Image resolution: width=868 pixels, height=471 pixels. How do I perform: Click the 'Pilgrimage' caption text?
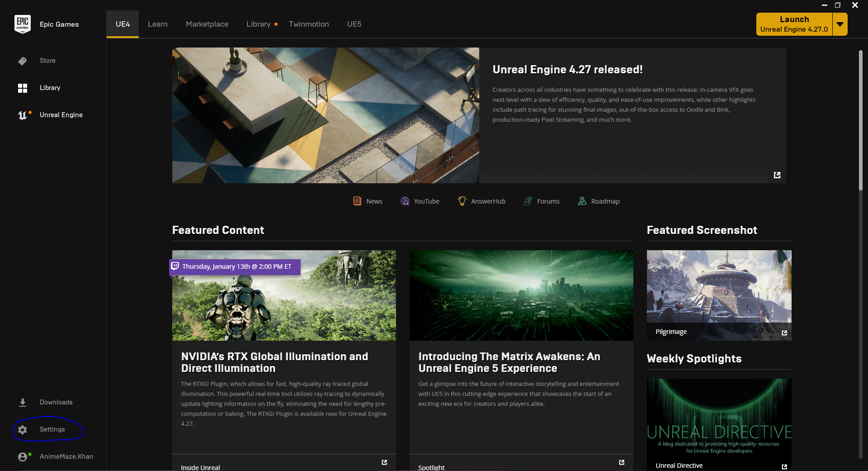(x=671, y=332)
